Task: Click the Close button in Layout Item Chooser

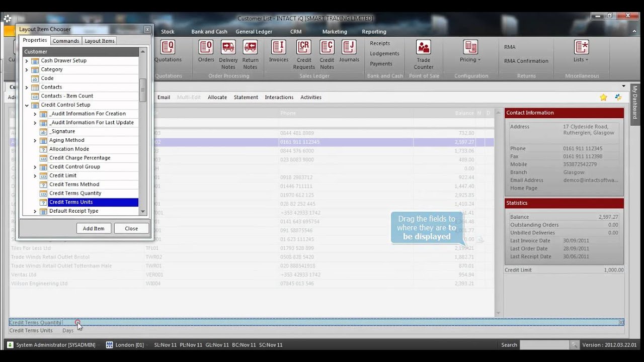Action: pos(131,228)
